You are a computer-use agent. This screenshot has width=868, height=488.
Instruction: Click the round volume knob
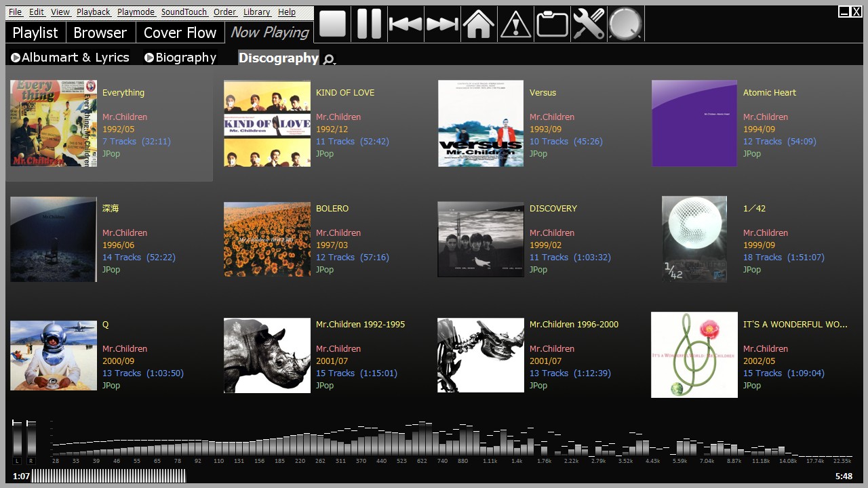click(x=625, y=24)
